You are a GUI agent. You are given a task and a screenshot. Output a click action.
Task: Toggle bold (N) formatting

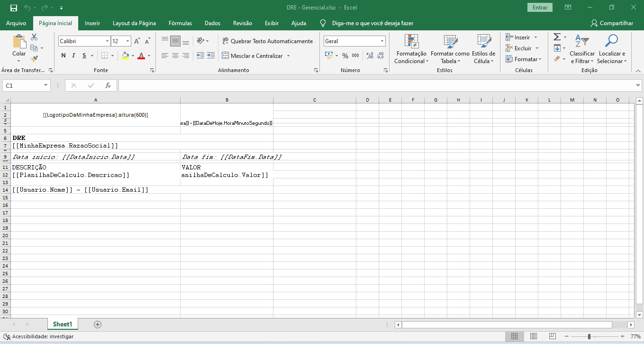point(63,56)
